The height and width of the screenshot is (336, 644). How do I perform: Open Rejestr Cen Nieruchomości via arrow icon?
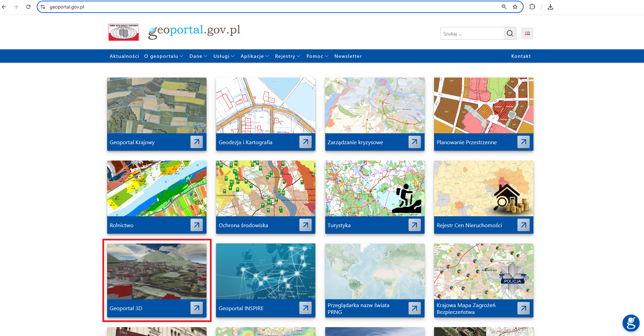[x=523, y=224]
